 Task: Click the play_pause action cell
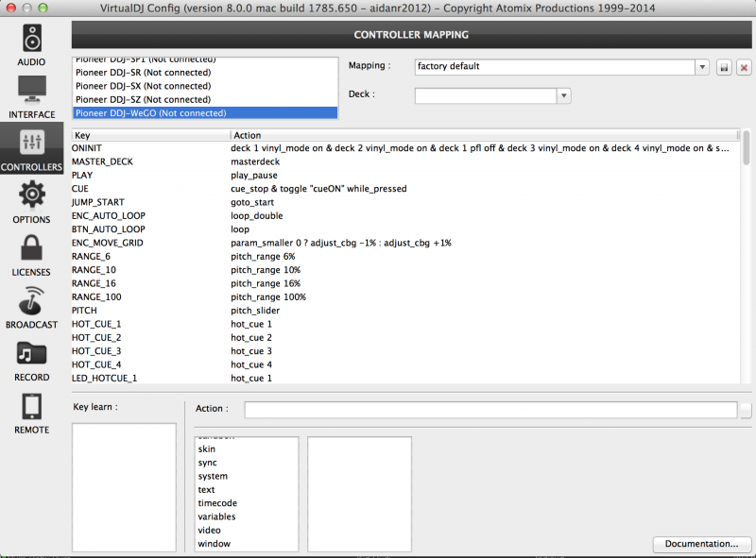tap(254, 175)
